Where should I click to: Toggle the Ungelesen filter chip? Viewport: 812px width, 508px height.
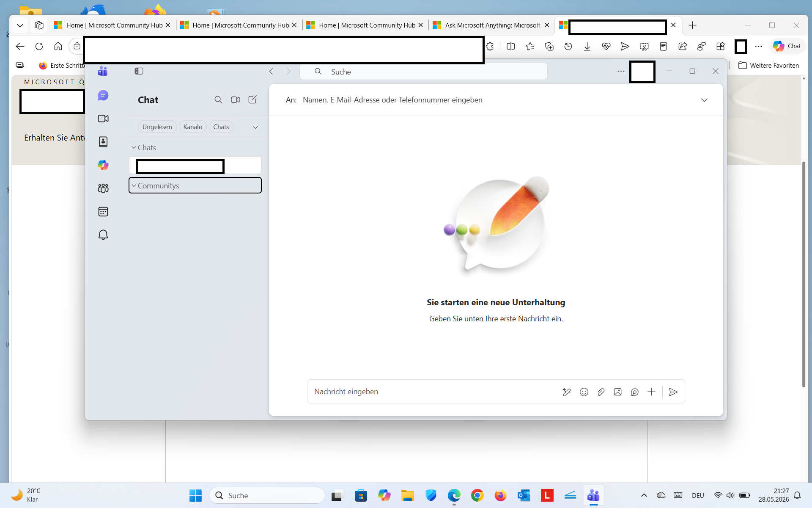point(157,127)
